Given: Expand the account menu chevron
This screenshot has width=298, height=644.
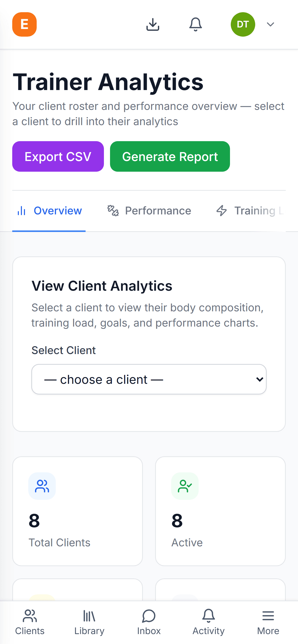Looking at the screenshot, I should [270, 24].
